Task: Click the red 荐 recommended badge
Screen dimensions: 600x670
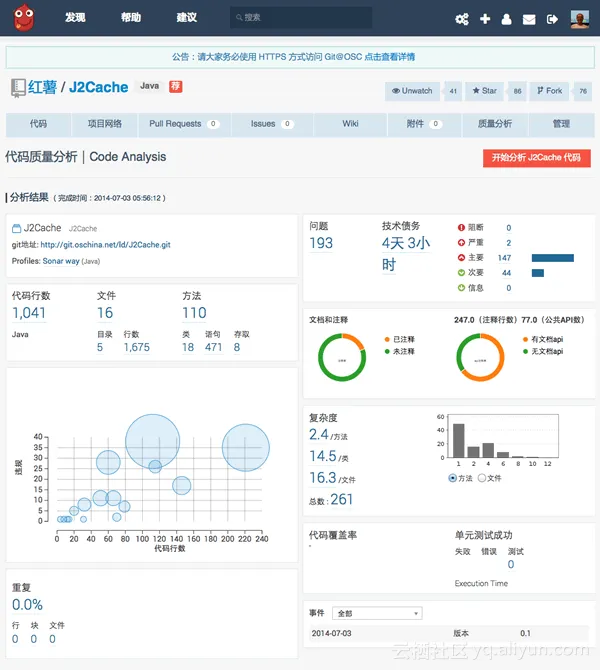Action: 176,86
